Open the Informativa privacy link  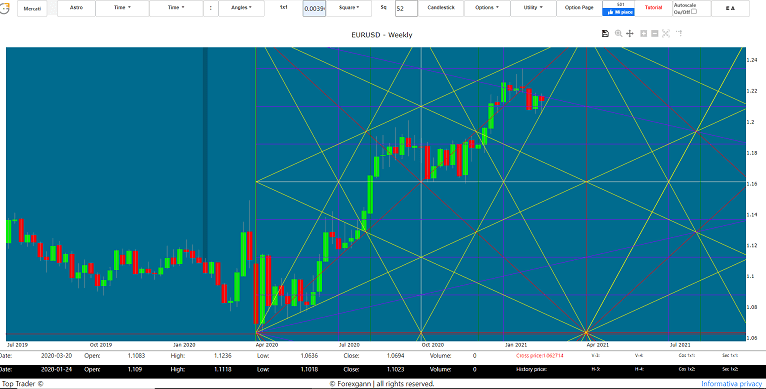pyautogui.click(x=731, y=384)
